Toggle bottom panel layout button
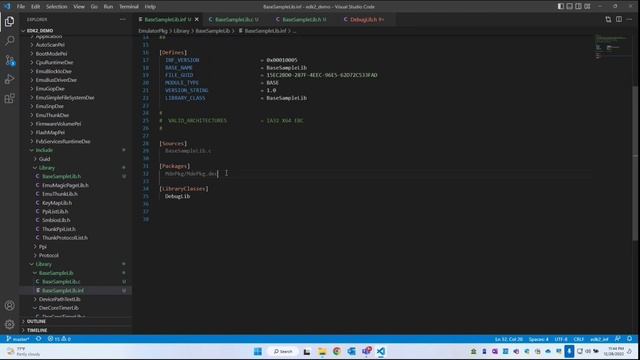The image size is (640, 360). [569, 7]
